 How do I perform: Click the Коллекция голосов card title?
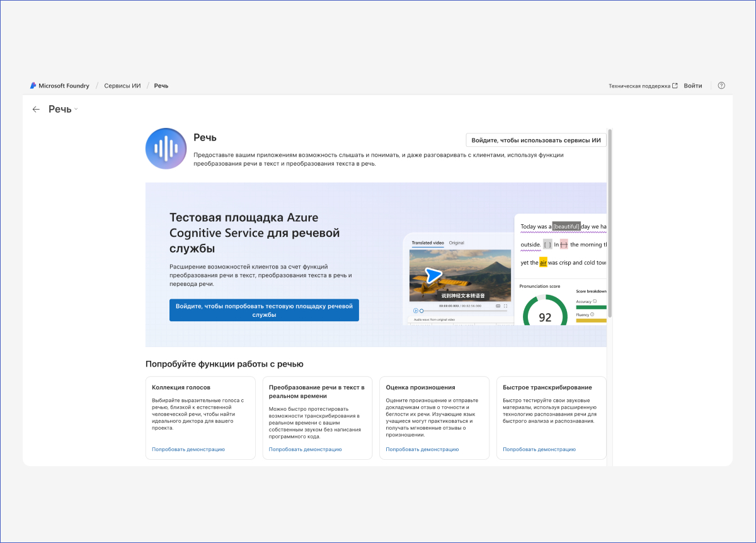coord(181,387)
